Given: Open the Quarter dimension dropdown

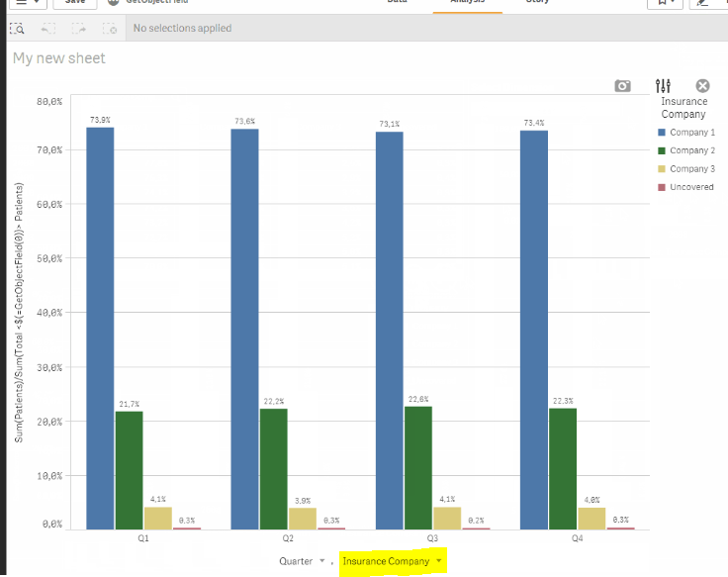Looking at the screenshot, I should (302, 561).
